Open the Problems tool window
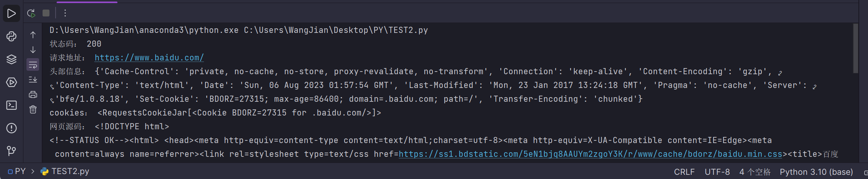The width and height of the screenshot is (868, 179). 12,128
